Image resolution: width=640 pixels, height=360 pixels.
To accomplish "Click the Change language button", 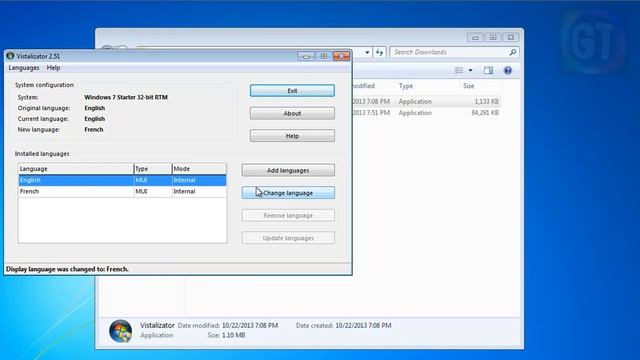I will [x=288, y=193].
